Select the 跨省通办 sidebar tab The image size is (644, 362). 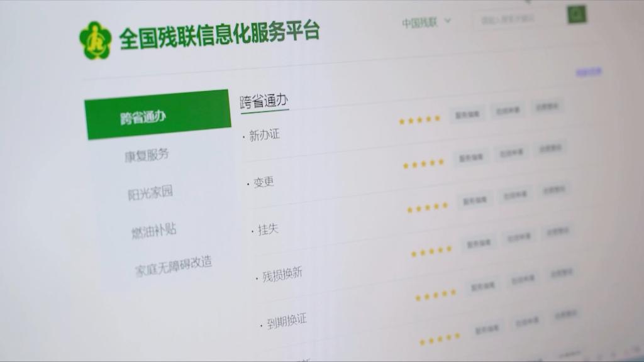(158, 115)
